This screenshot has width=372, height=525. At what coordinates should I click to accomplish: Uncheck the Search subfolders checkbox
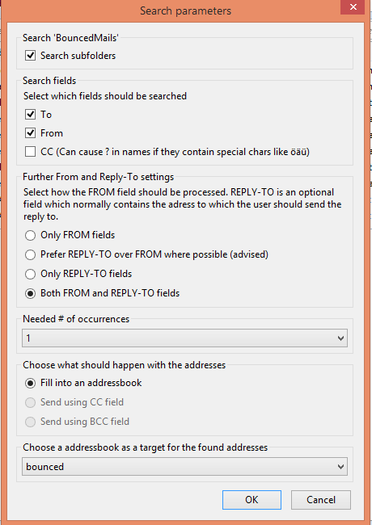(x=30, y=55)
